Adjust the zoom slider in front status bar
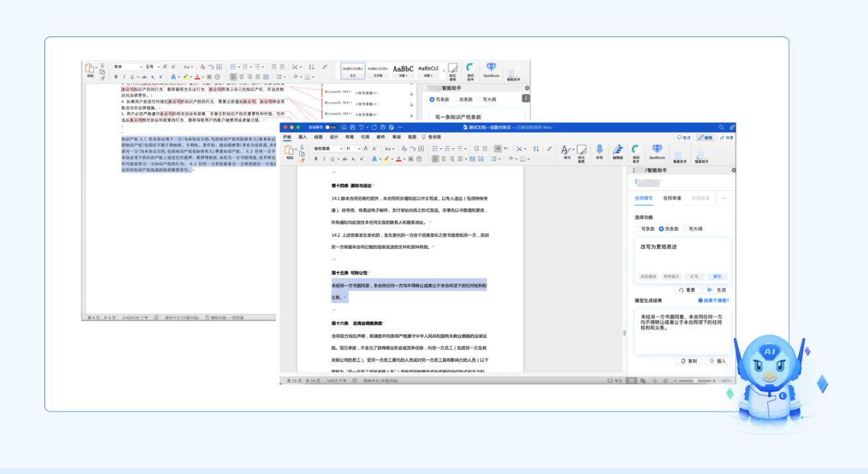Viewport: 868px width, 474px height. pyautogui.click(x=695, y=381)
